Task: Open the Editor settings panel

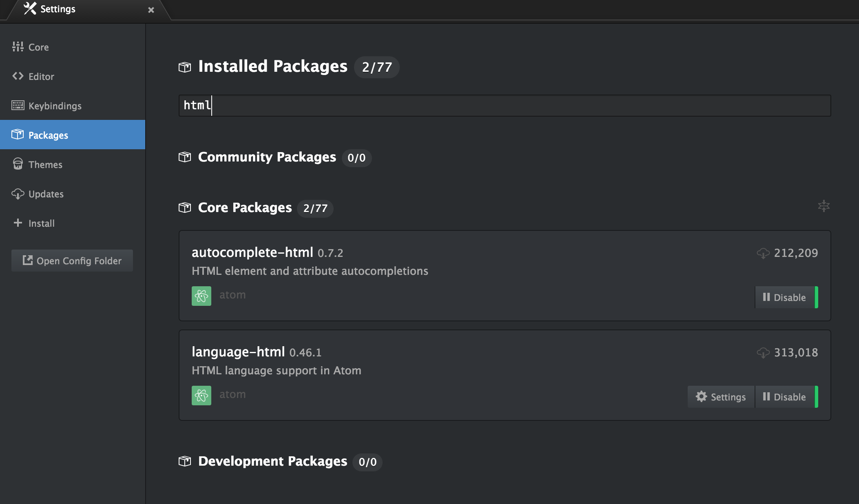Action: point(73,76)
